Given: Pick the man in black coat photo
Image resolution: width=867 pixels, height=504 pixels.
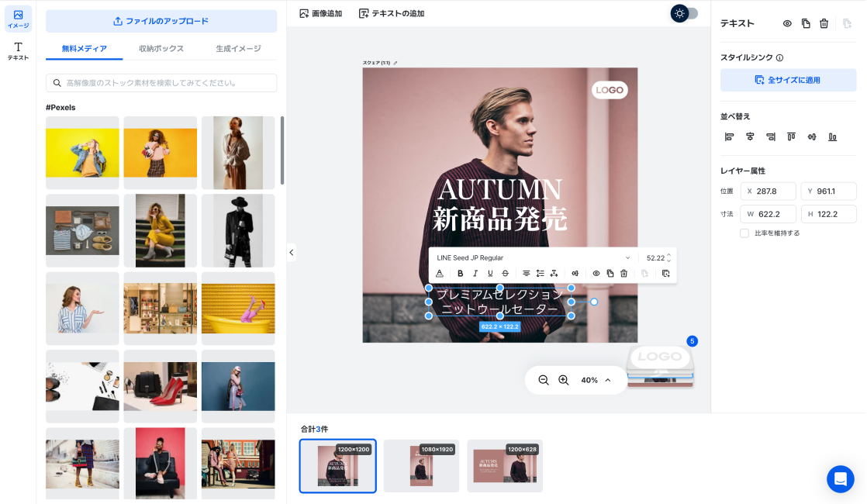Looking at the screenshot, I should pyautogui.click(x=238, y=230).
